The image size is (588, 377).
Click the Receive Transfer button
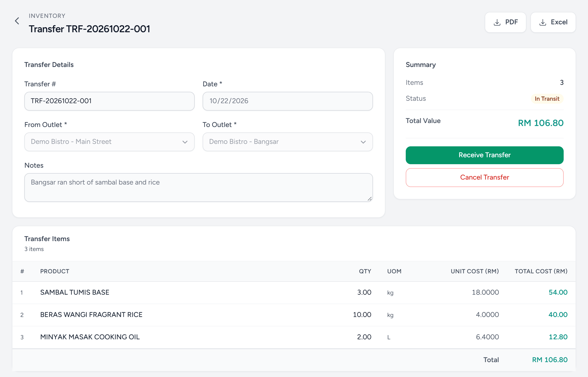pyautogui.click(x=484, y=155)
